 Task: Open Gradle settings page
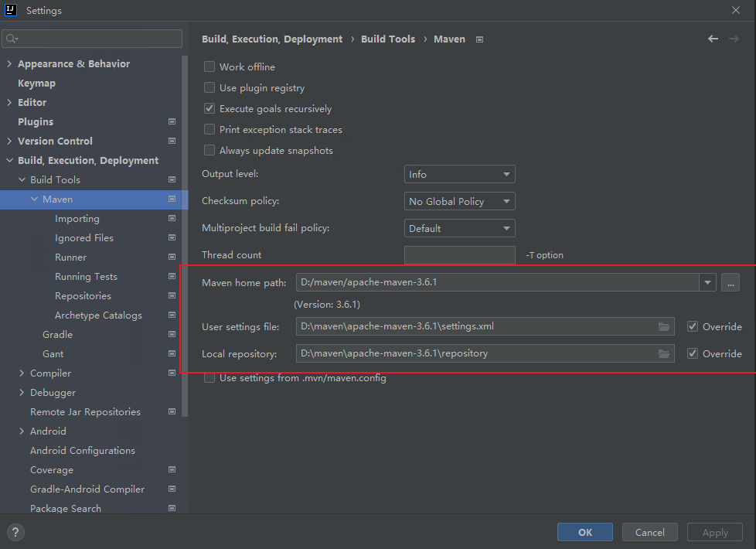57,334
